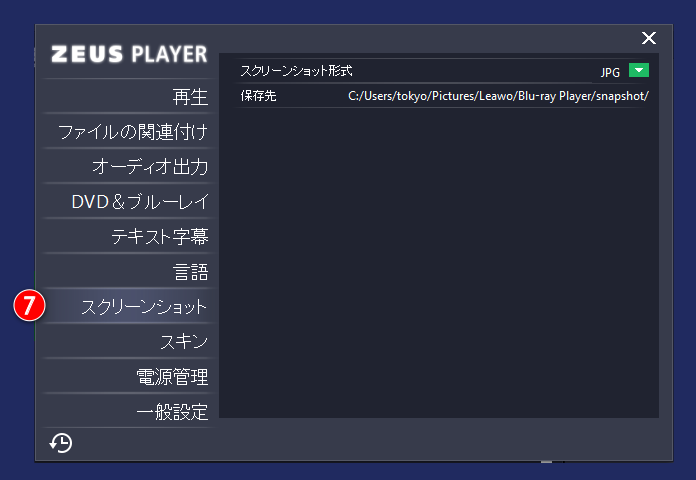Select スクリーンショット in the sidebar
696x480 pixels.
click(144, 306)
